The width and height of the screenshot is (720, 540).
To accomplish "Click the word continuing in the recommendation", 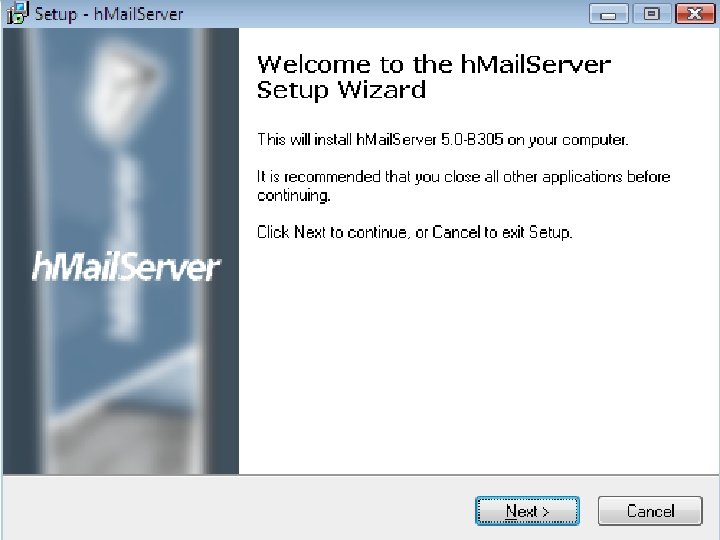I will 293,196.
